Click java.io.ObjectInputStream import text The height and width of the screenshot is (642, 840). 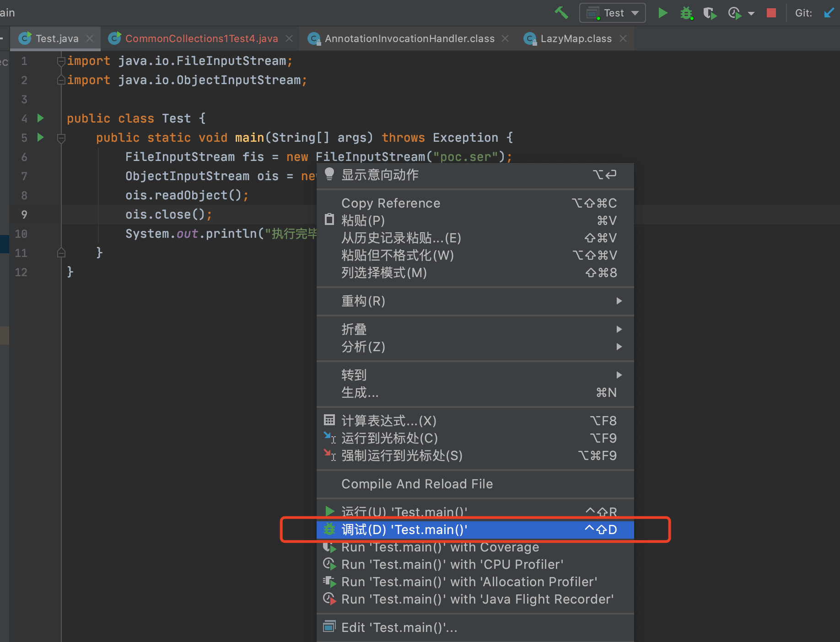pyautogui.click(x=209, y=80)
